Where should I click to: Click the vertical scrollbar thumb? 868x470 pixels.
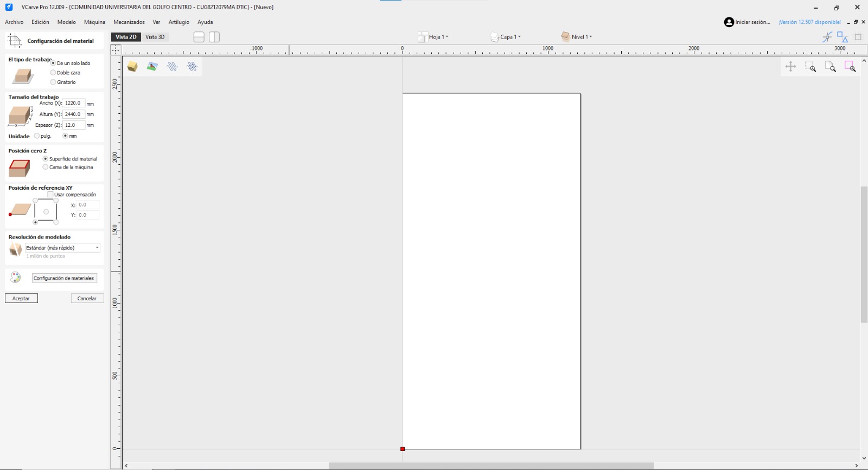click(x=864, y=255)
